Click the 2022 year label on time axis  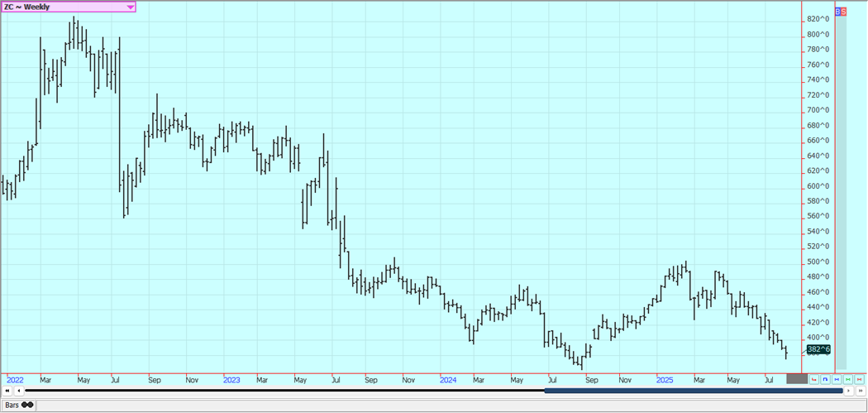click(15, 380)
